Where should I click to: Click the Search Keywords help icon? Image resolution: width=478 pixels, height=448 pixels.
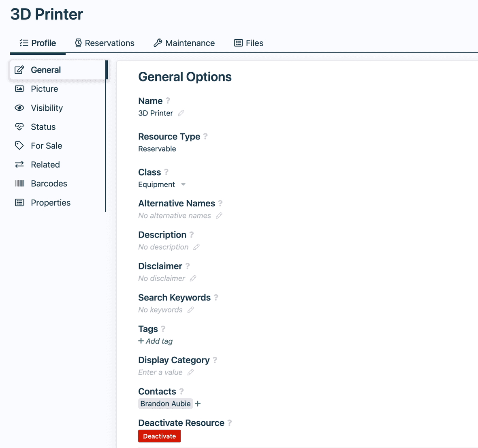(216, 297)
